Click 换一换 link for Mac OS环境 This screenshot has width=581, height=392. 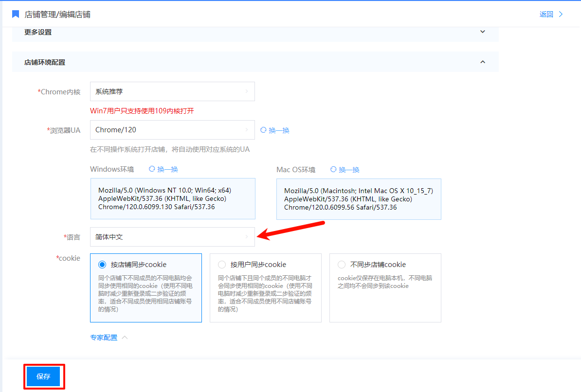[x=349, y=169]
